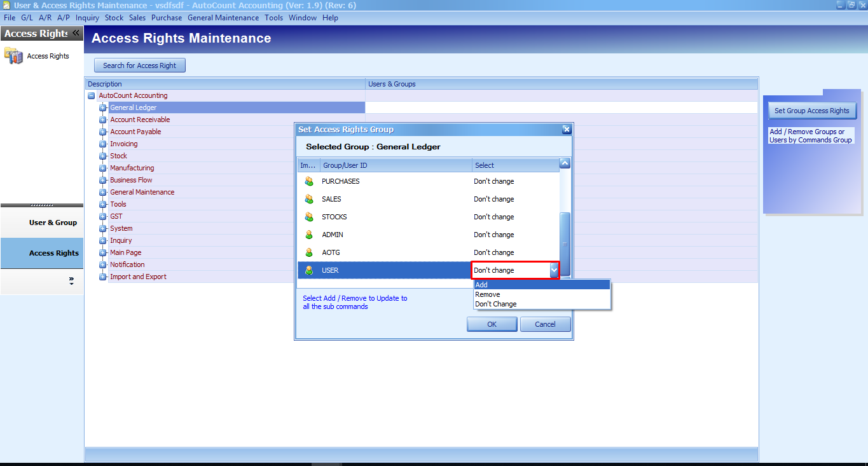This screenshot has height=466, width=868.
Task: Open the Tools menu in menu bar
Action: 274,18
